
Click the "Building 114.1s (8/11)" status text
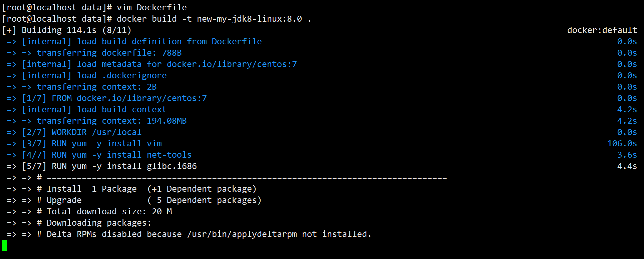coord(76,30)
